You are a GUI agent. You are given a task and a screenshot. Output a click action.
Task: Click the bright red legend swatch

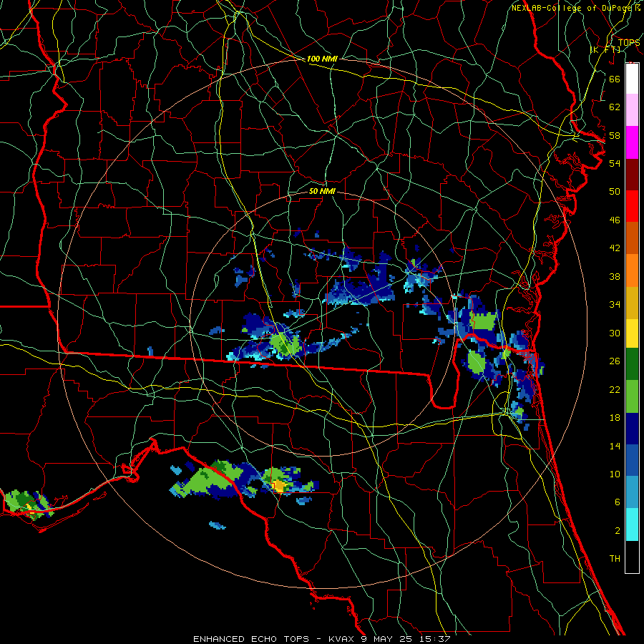[632, 206]
